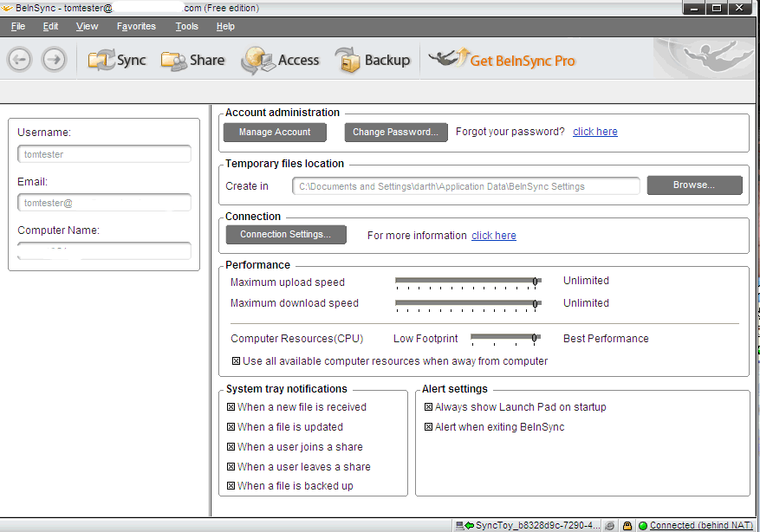Click SyncToy_b8328d9c status bar entry
This screenshot has width=760, height=532.
pyautogui.click(x=538, y=525)
